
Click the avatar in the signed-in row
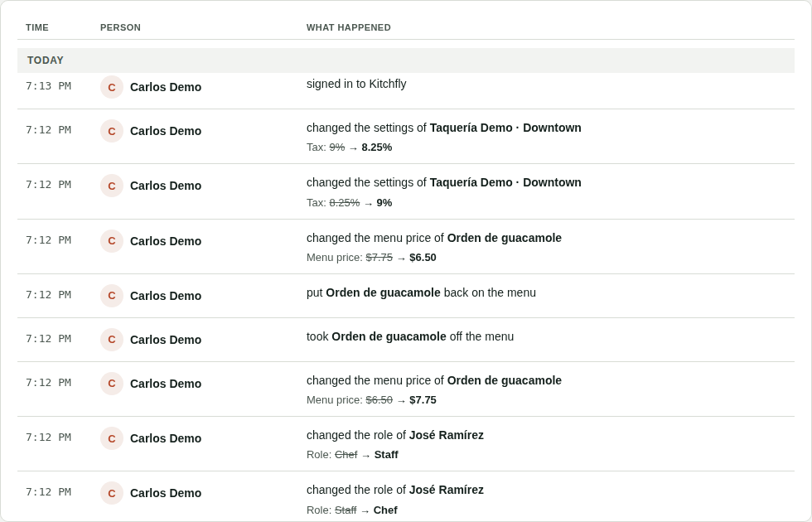point(111,87)
